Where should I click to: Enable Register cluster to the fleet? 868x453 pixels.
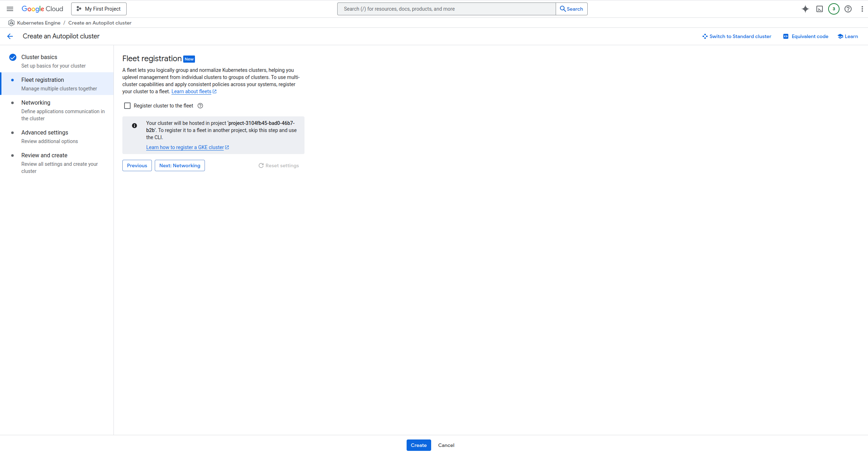click(127, 106)
